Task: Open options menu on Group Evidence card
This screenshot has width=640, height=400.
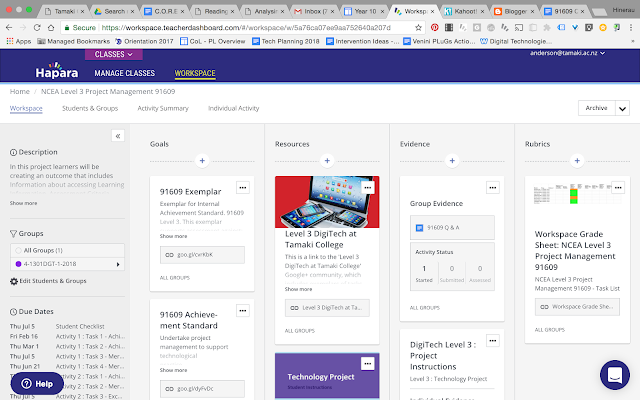Action: pos(493,188)
